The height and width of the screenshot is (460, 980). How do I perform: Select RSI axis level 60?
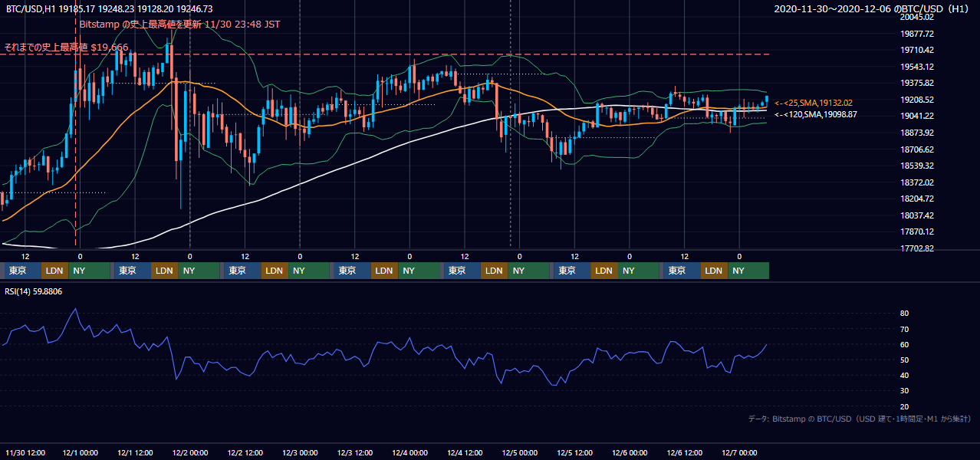click(x=905, y=344)
